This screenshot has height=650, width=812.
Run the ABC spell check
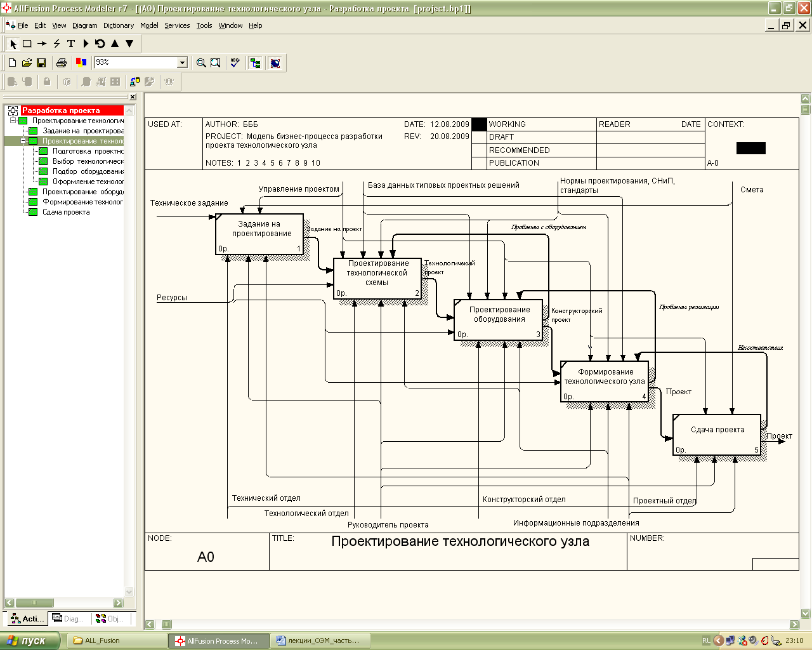pos(235,63)
